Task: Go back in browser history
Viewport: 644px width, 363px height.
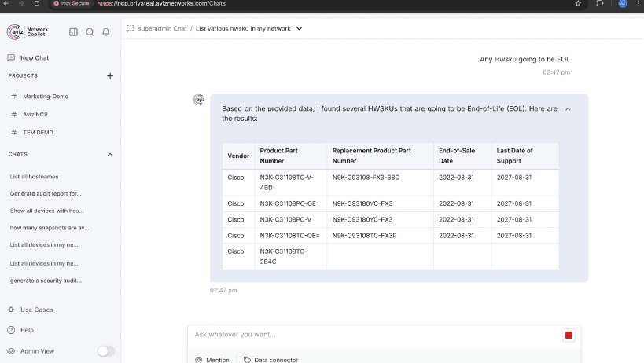Action: click(6, 3)
